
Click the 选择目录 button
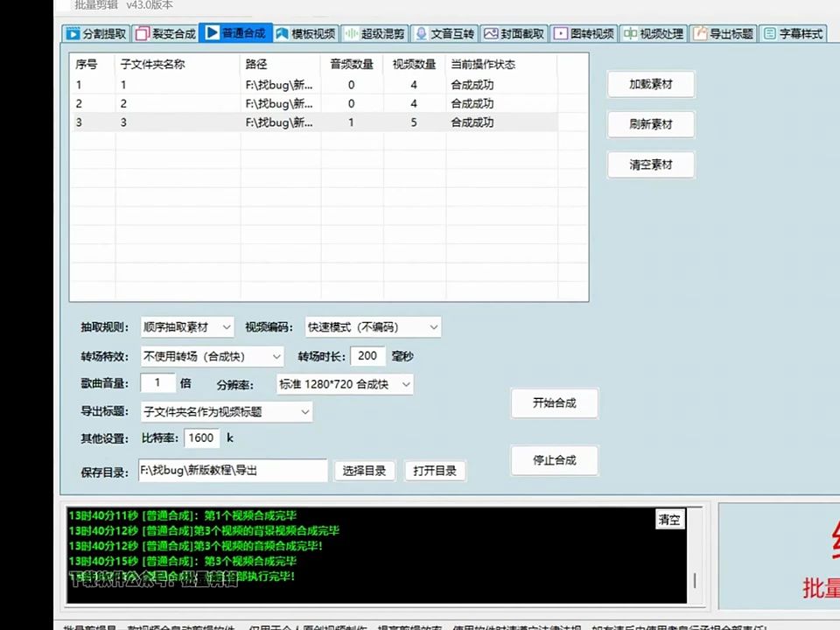364,471
